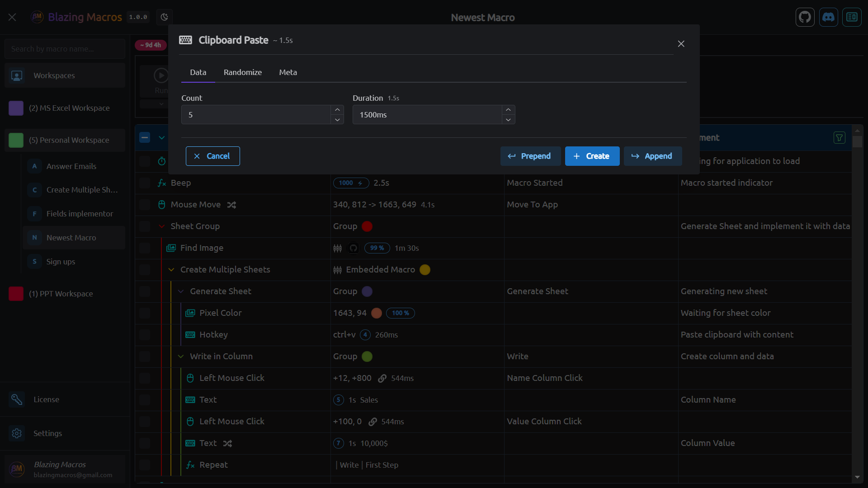
Task: Click the Workspaces sidebar icon
Action: coord(17,75)
